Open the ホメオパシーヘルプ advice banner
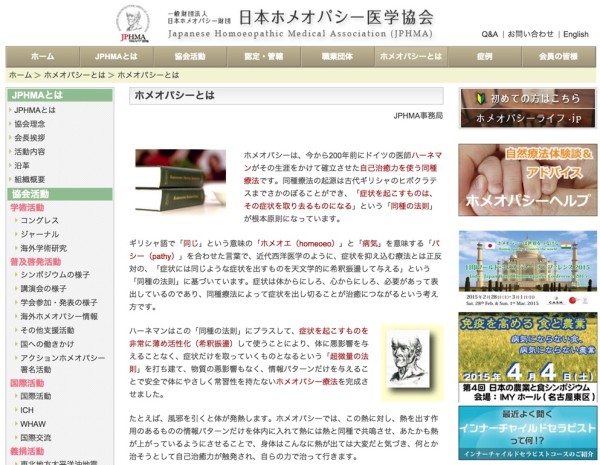The image size is (600, 465). [x=528, y=180]
